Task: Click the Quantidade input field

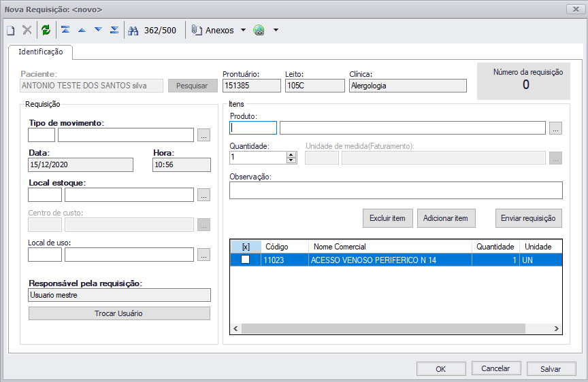Action: click(x=258, y=158)
